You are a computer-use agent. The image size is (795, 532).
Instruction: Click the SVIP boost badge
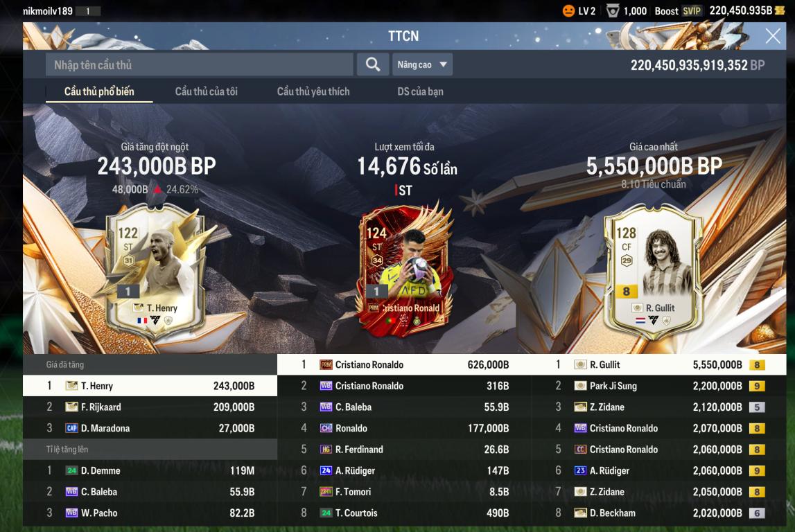(x=692, y=10)
